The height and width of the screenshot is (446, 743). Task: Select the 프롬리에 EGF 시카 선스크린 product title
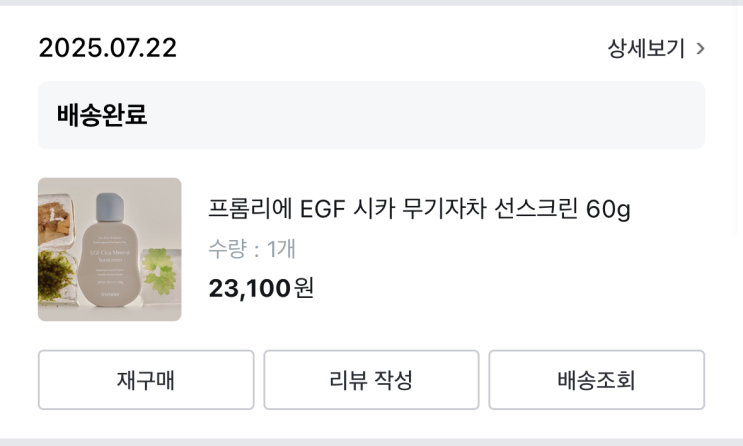tap(419, 209)
